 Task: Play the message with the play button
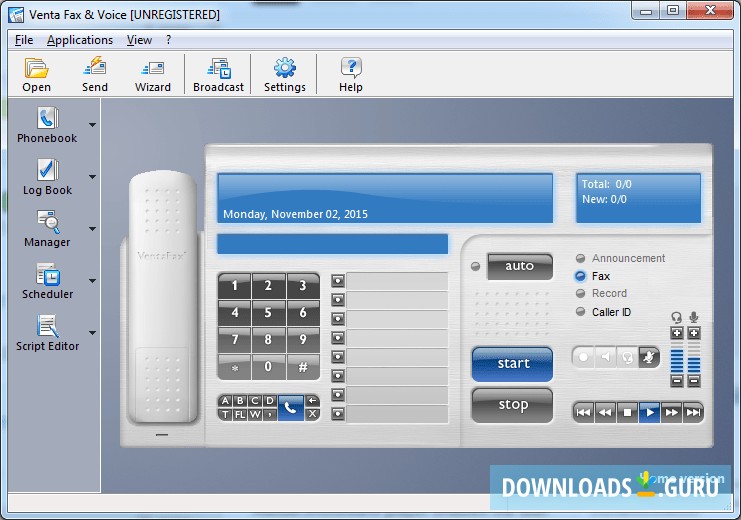pyautogui.click(x=650, y=413)
